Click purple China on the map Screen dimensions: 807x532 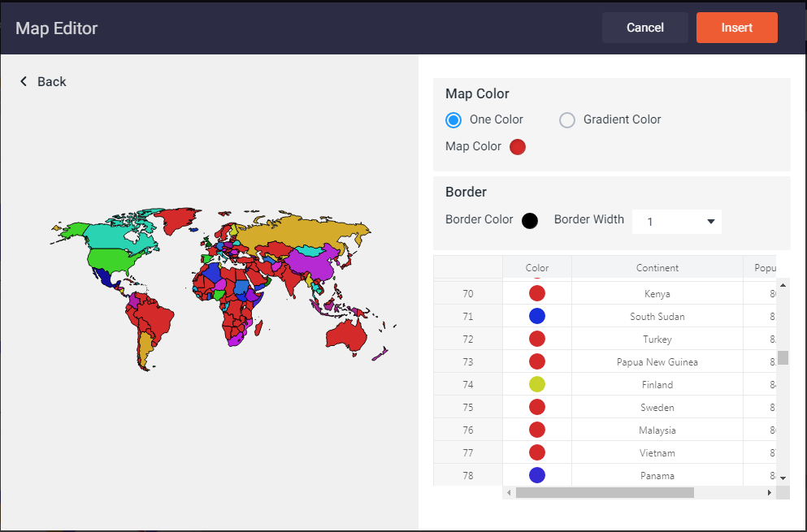pos(311,263)
